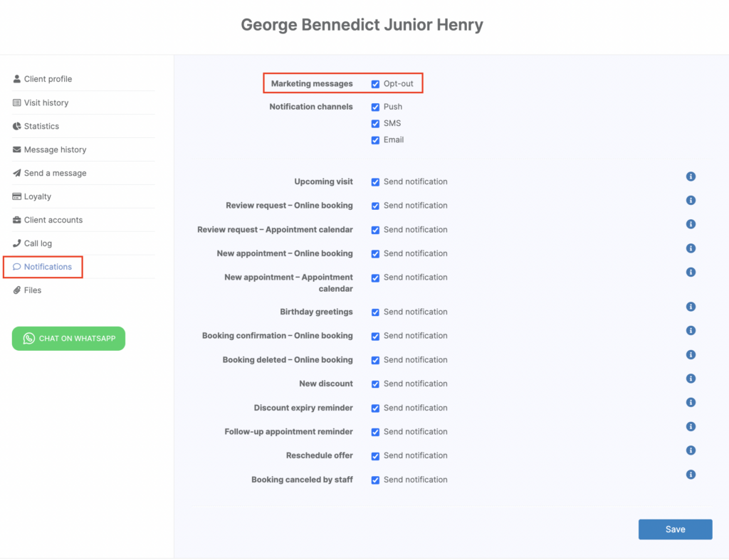Uncheck the SMS notification channel

tap(375, 124)
